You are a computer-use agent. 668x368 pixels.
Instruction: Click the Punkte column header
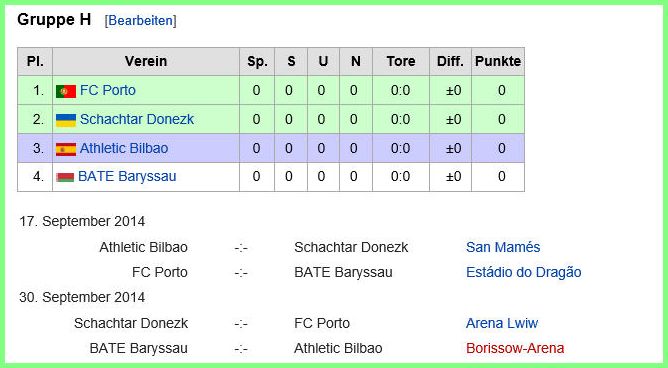pos(498,61)
